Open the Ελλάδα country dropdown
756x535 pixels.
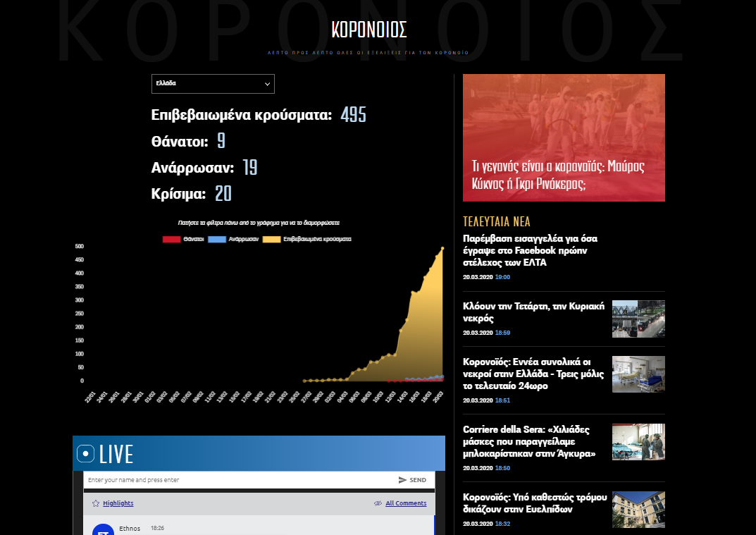(213, 84)
